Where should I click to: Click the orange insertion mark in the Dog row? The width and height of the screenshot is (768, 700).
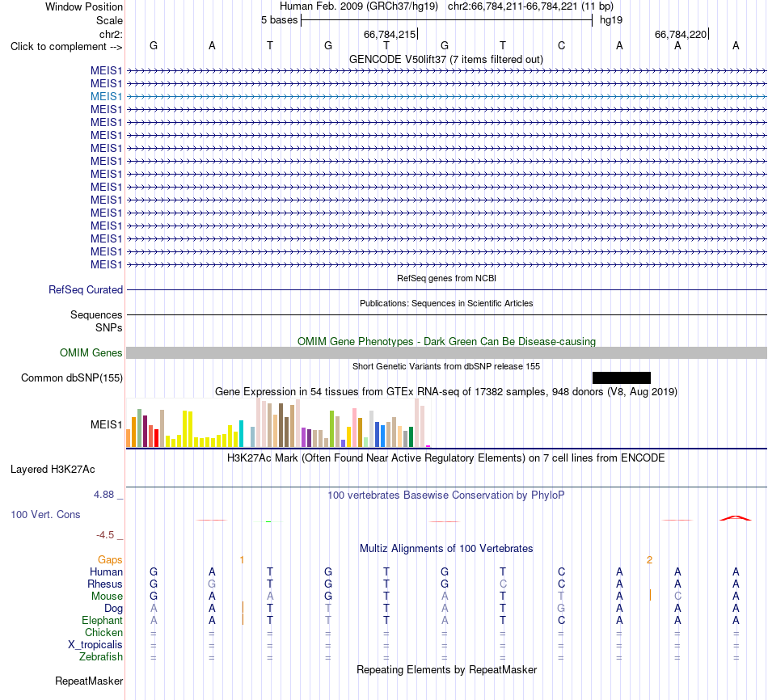243,607
